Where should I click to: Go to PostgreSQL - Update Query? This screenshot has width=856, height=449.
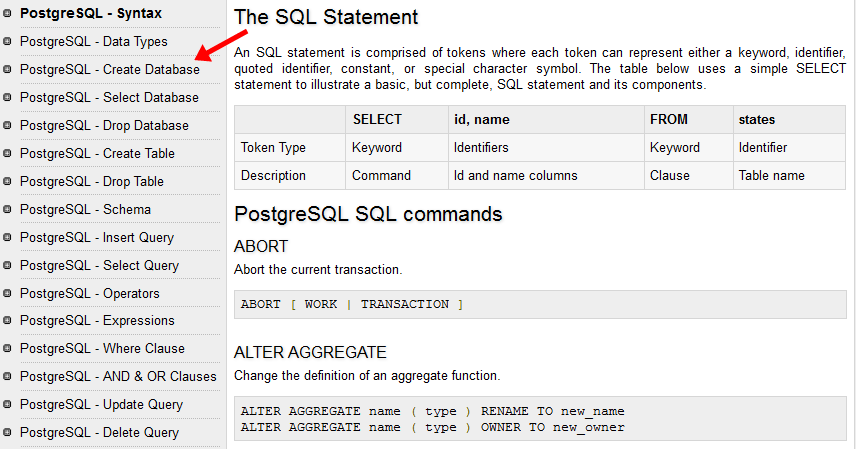click(101, 405)
